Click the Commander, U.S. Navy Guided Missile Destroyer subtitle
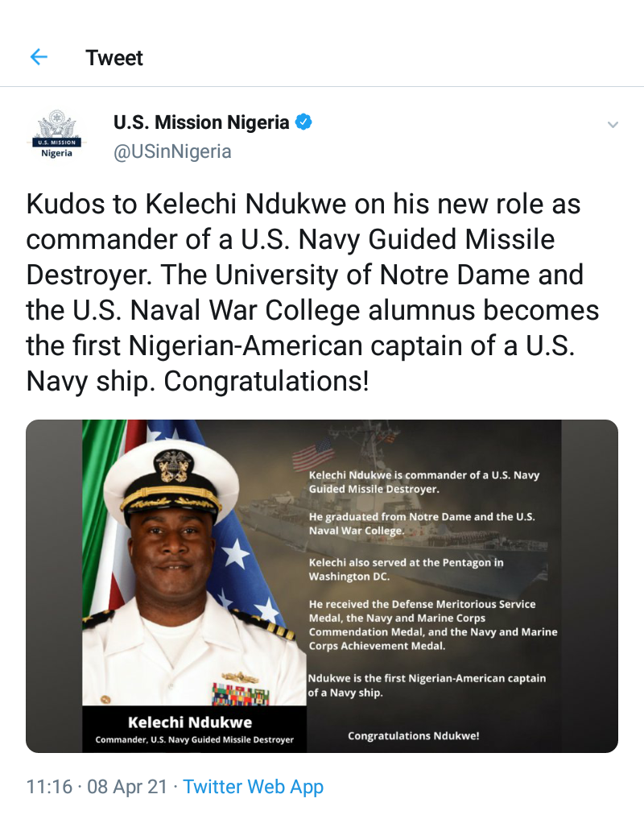This screenshot has height=815, width=644. tap(194, 739)
